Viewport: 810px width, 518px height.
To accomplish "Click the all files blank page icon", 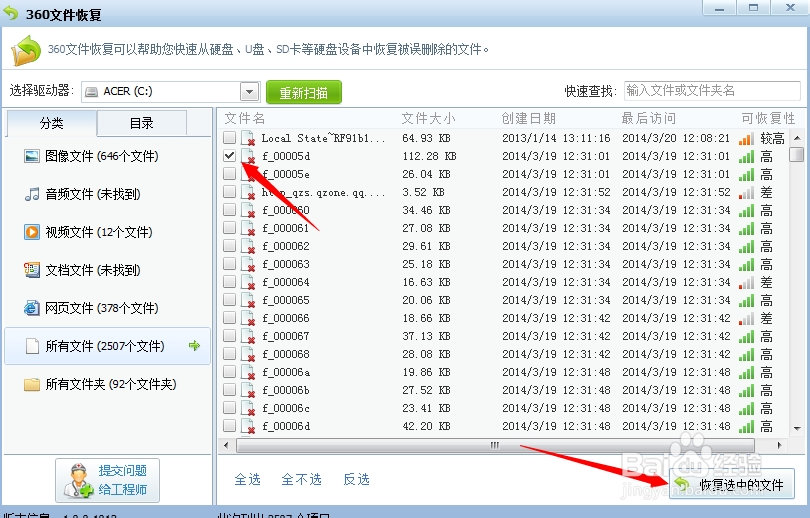I will pos(32,346).
